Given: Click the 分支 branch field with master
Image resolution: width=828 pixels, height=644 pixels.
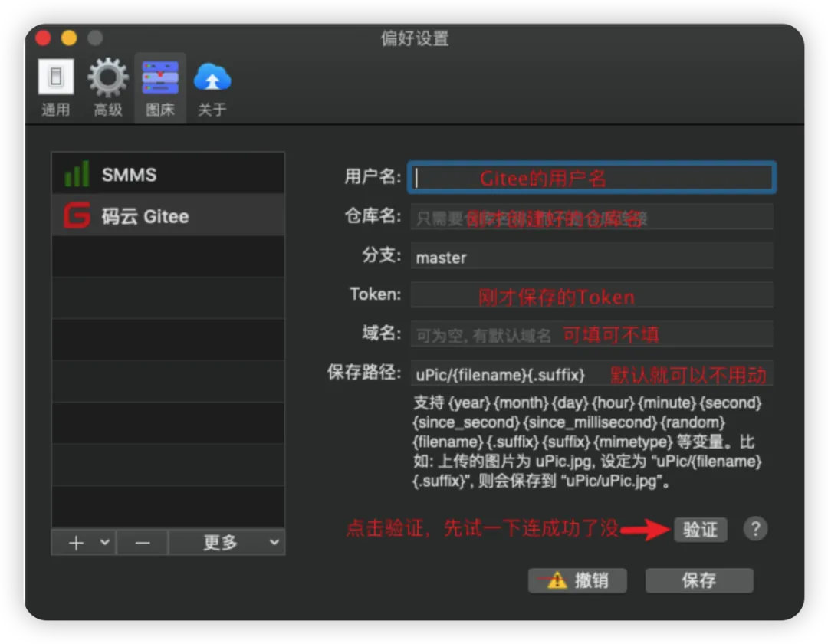Looking at the screenshot, I should coord(592,257).
